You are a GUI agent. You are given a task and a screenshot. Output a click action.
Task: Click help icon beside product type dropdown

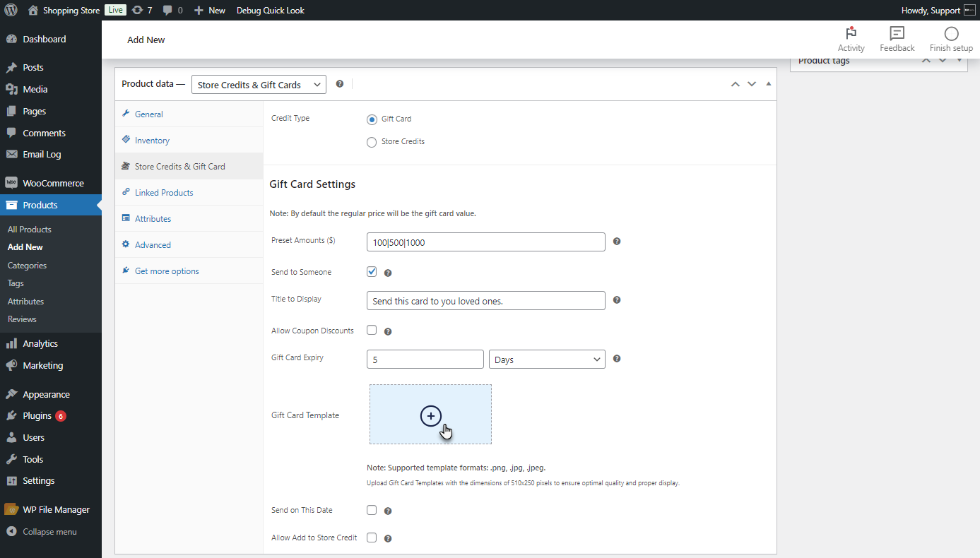(x=340, y=84)
